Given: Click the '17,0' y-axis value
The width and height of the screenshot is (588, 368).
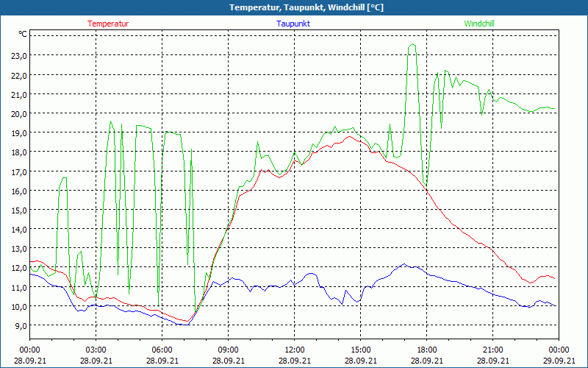Looking at the screenshot, I should [x=19, y=171].
